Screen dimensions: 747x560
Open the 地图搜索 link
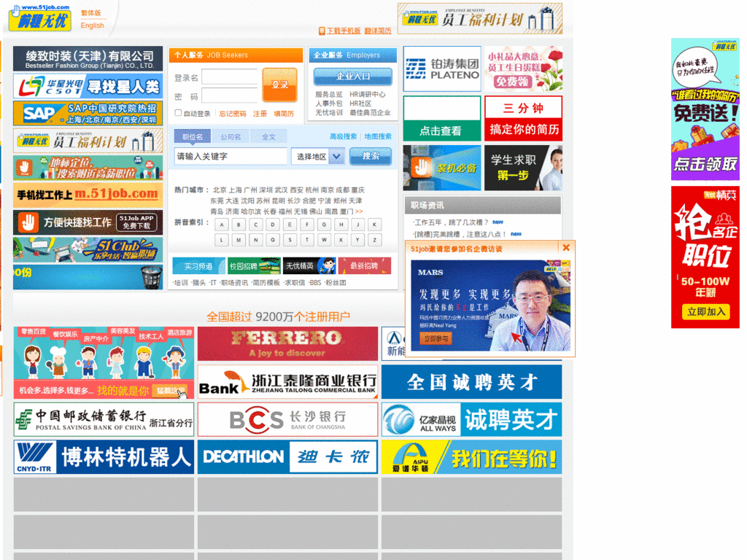point(378,136)
